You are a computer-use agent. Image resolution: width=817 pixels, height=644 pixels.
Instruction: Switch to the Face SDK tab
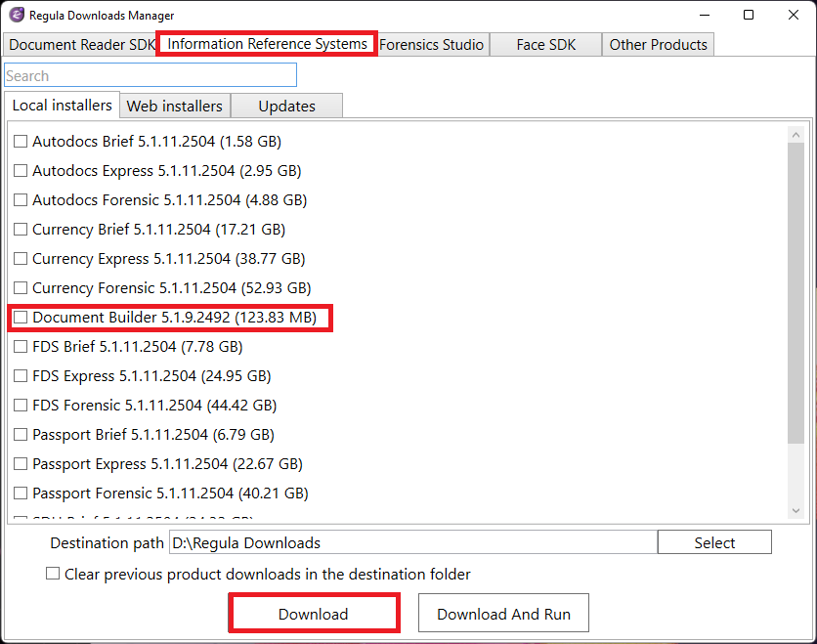[546, 45]
